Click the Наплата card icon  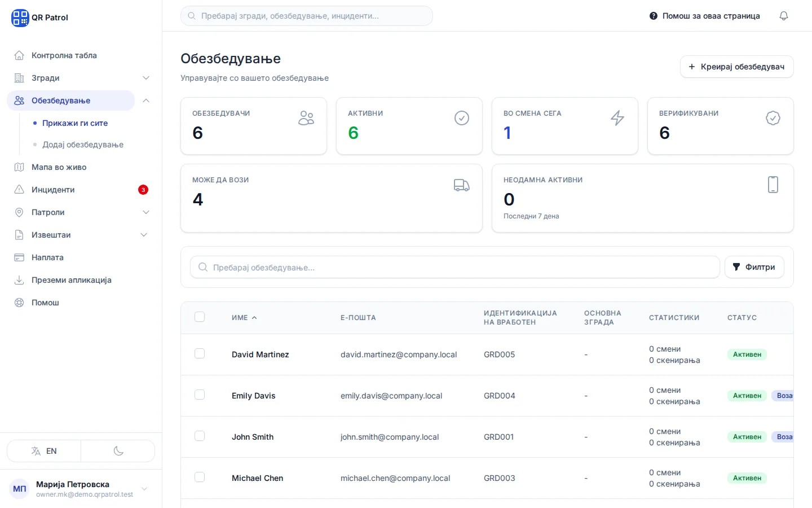tap(19, 257)
